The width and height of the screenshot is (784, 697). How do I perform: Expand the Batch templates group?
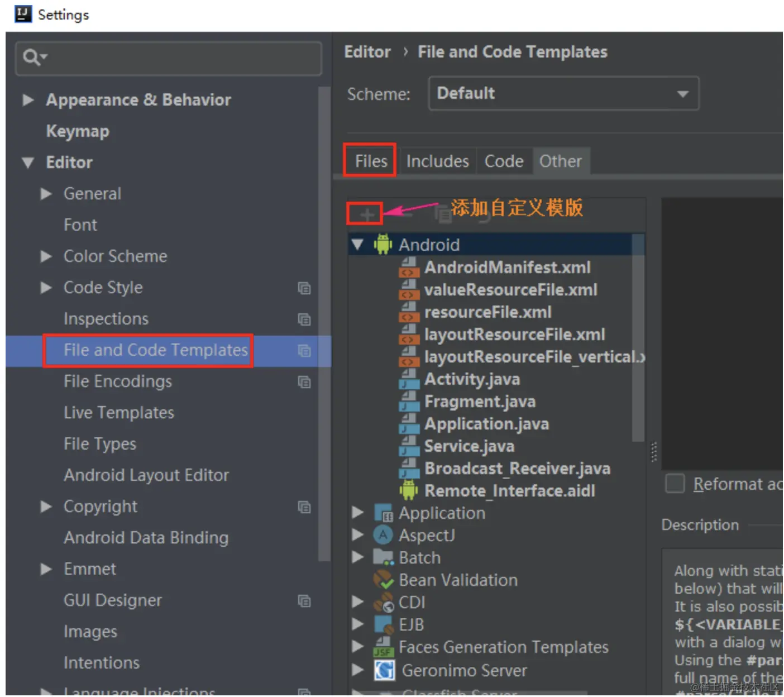pyautogui.click(x=357, y=557)
